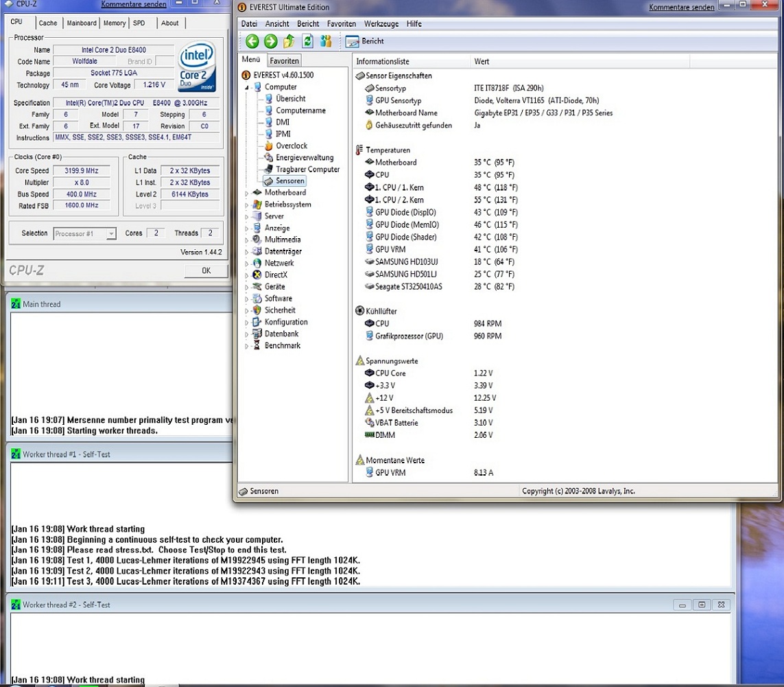The image size is (784, 687).
Task: Click the Sicherheit shield icon
Action: 257,310
